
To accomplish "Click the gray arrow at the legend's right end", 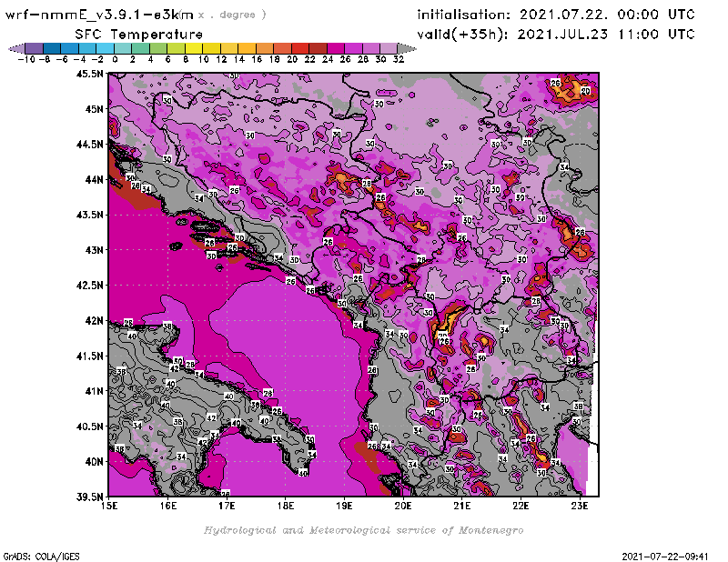I will (x=407, y=48).
